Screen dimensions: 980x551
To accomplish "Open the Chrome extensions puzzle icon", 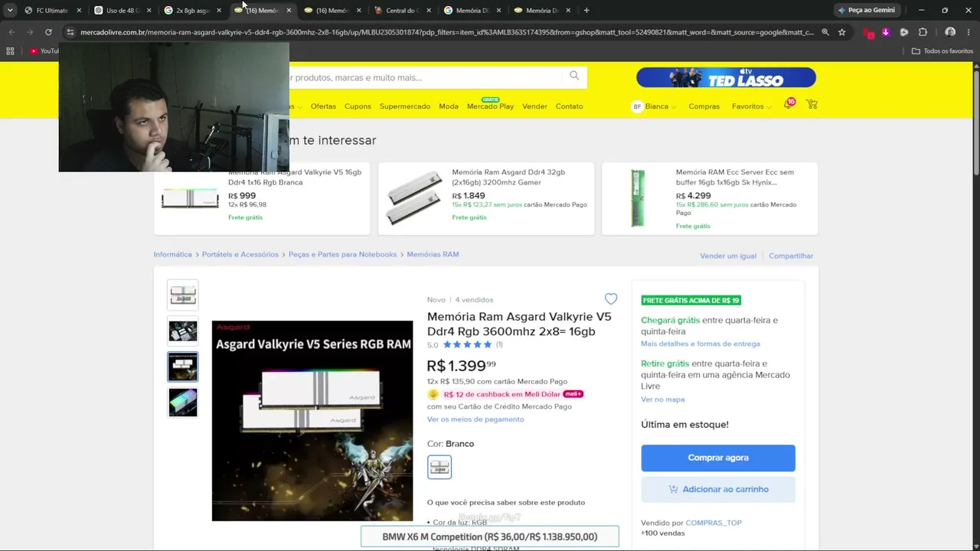I will click(923, 32).
